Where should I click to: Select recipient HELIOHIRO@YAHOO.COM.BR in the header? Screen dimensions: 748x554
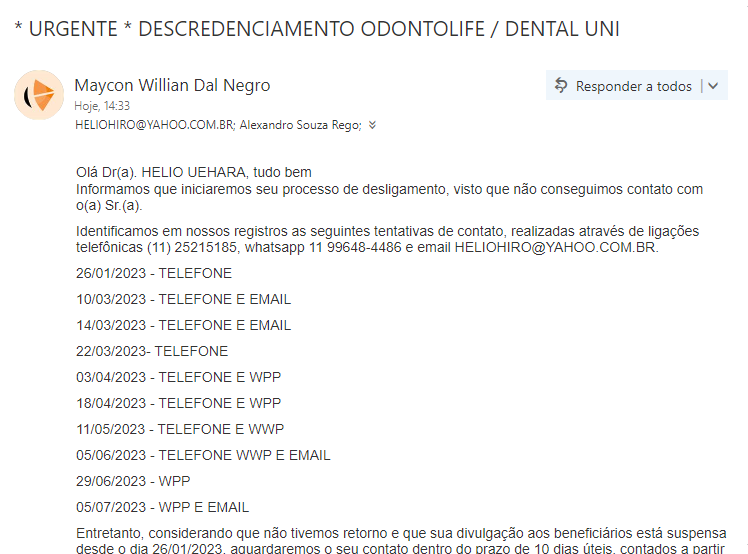point(154,126)
